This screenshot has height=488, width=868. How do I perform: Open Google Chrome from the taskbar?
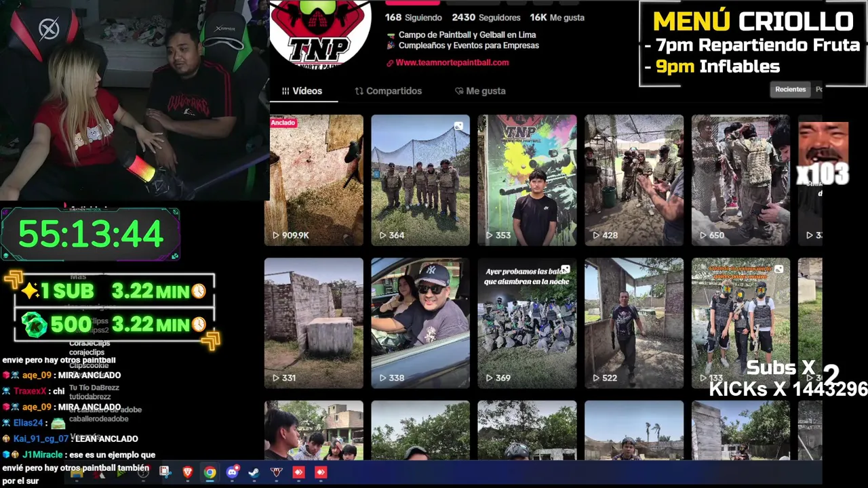click(210, 472)
